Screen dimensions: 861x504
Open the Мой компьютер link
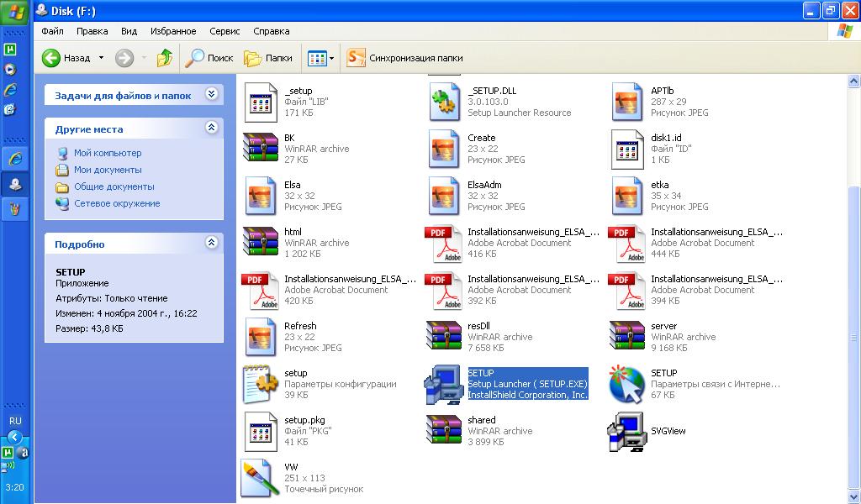pyautogui.click(x=108, y=153)
